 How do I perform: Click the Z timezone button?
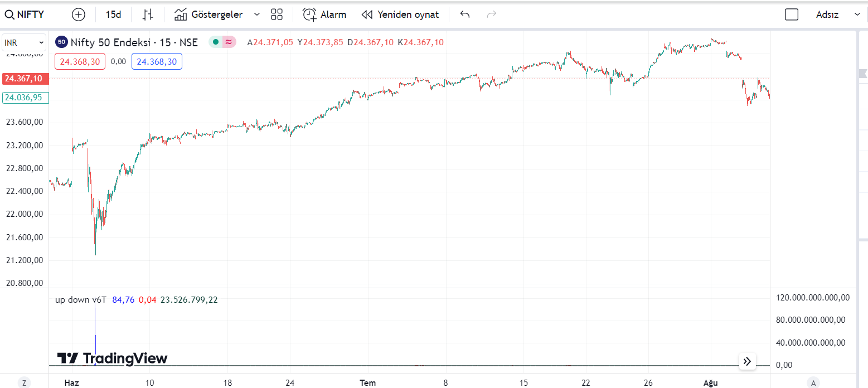(24, 382)
